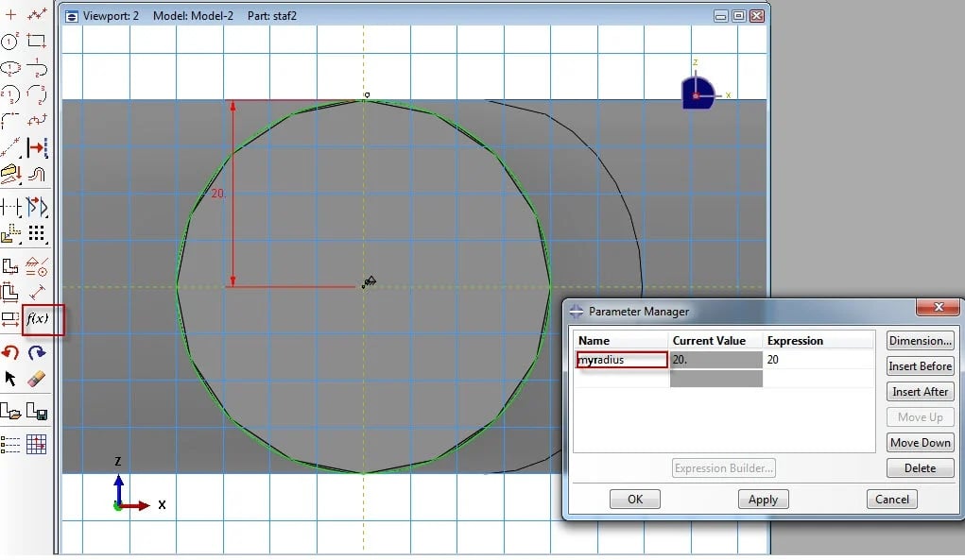Select the spline curve tool

click(x=38, y=120)
